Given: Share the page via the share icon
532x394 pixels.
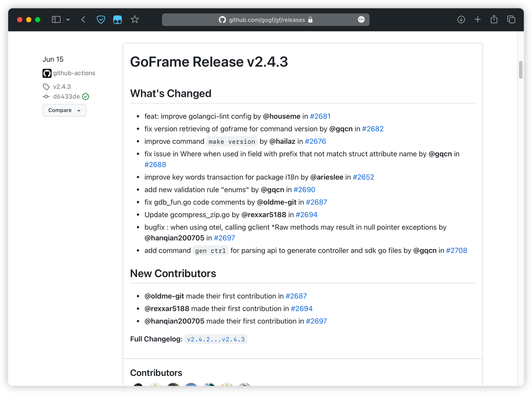Looking at the screenshot, I should click(x=494, y=19).
